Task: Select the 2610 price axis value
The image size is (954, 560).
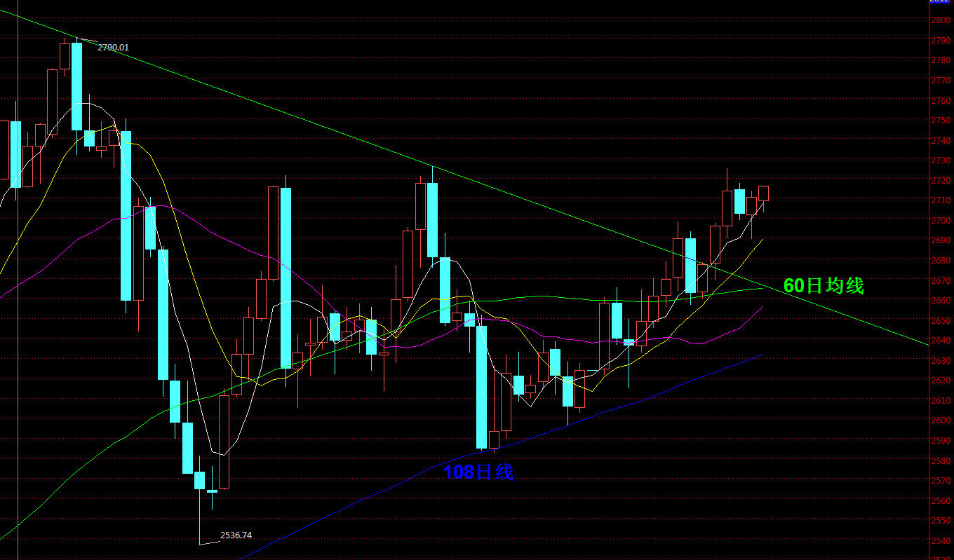Action: coord(941,400)
